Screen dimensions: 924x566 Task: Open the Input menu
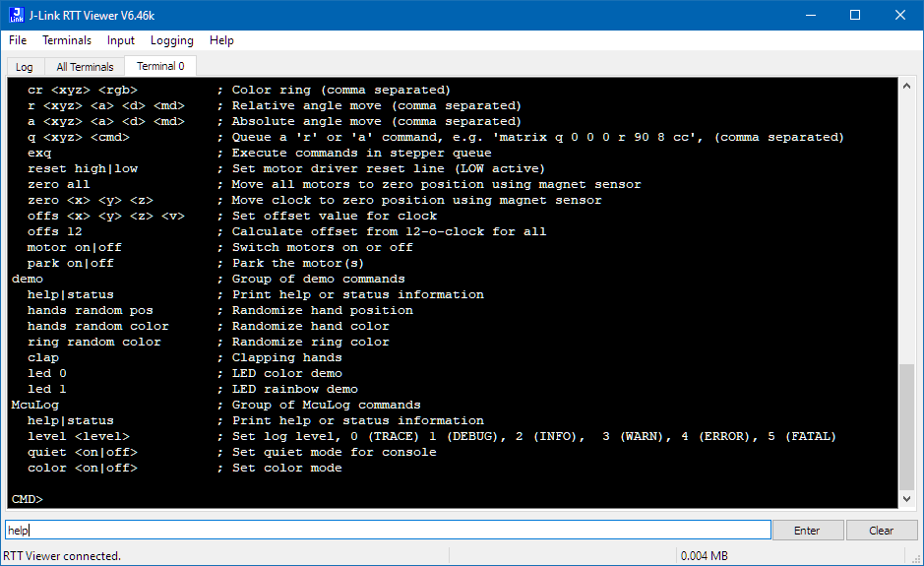(121, 40)
